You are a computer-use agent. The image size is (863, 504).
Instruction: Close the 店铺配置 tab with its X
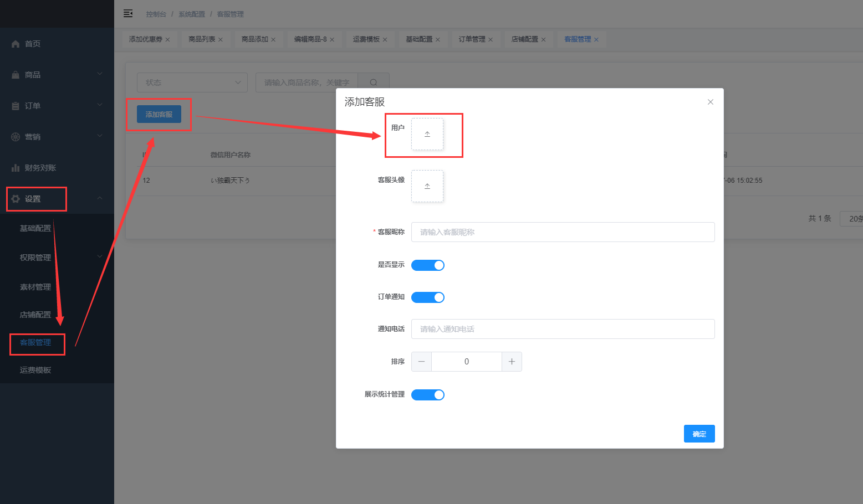point(543,40)
